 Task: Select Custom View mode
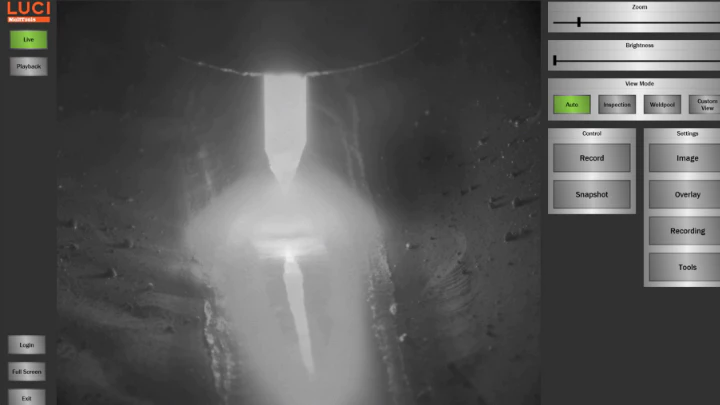(x=705, y=104)
